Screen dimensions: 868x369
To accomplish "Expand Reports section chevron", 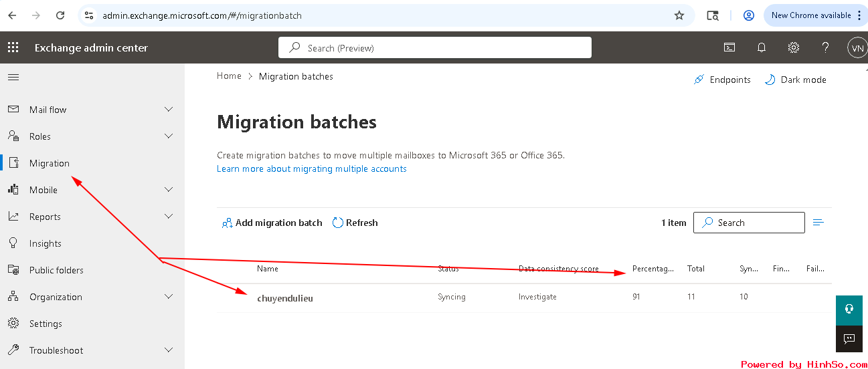I will tap(169, 217).
